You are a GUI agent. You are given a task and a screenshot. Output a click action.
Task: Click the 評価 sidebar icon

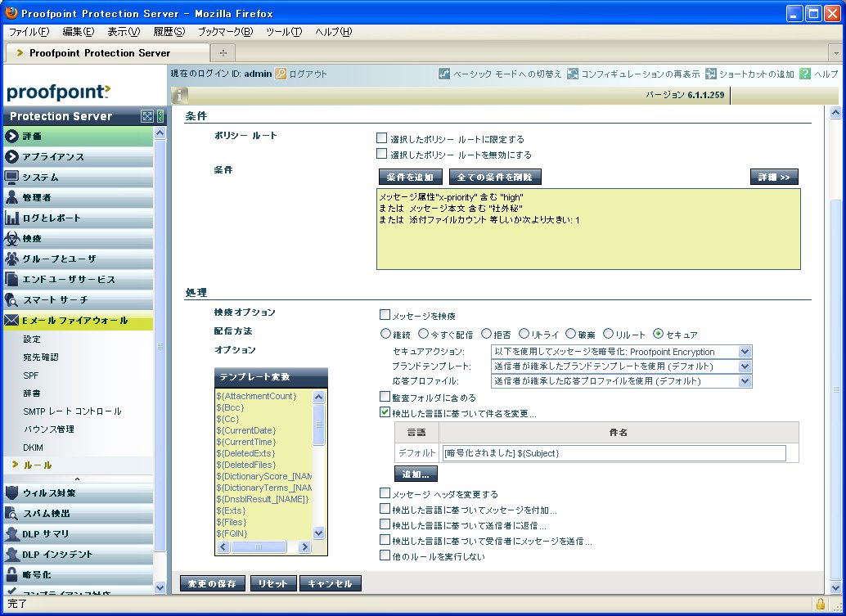tap(11, 137)
